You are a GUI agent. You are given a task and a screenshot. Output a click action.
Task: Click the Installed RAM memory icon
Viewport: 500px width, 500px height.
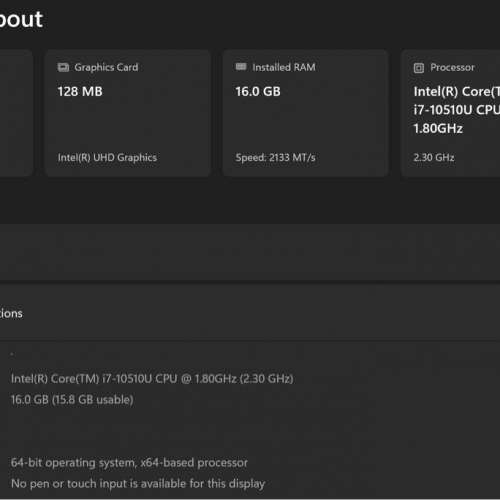click(241, 67)
